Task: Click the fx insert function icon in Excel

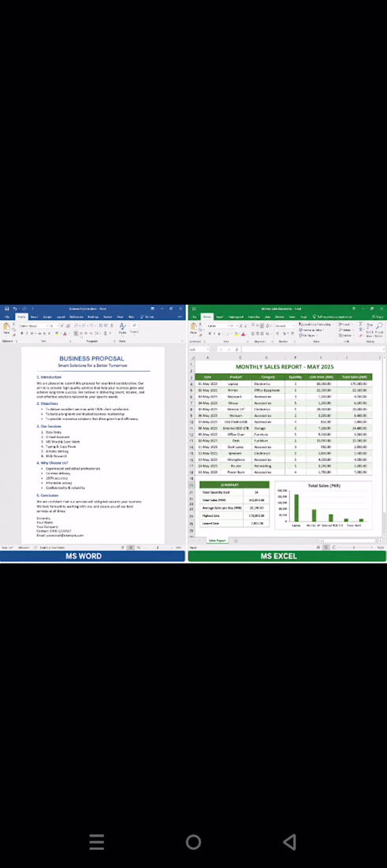Action: (x=236, y=350)
